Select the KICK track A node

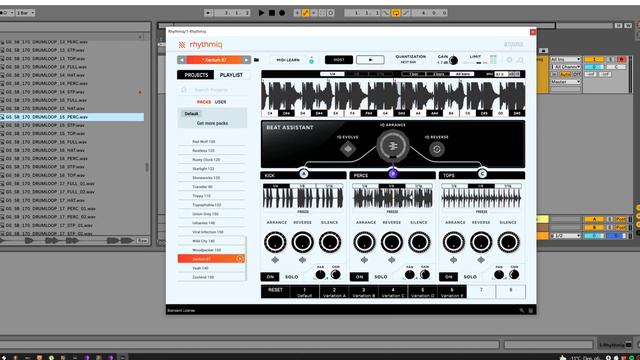pos(304,173)
